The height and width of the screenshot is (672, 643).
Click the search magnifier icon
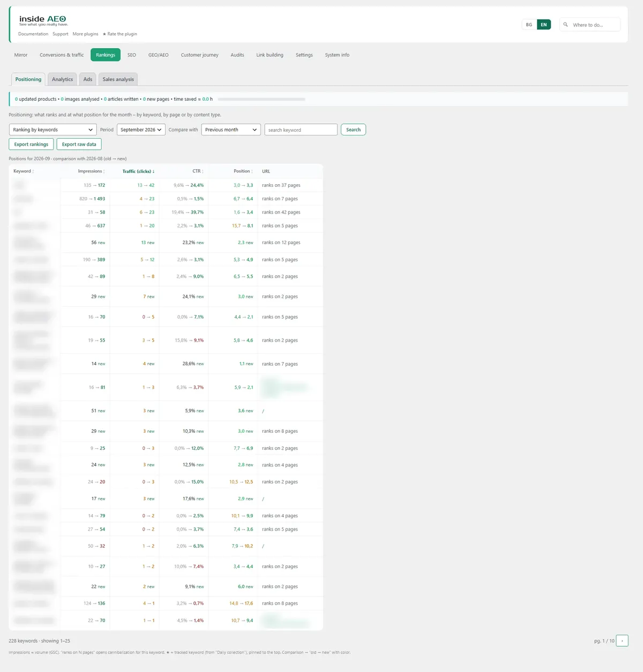point(565,25)
